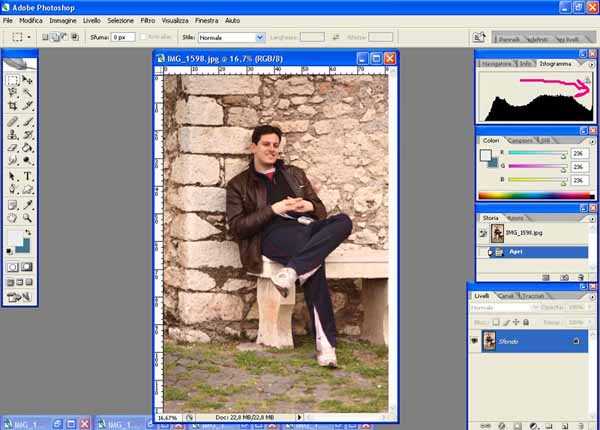600x430 pixels.
Task: Toggle the Anti-alias checkbox
Action: (144, 37)
